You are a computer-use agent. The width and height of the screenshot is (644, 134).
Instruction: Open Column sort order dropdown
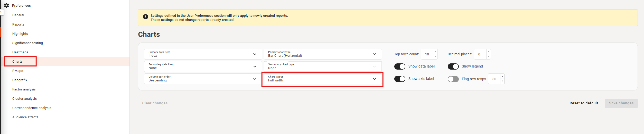203,79
